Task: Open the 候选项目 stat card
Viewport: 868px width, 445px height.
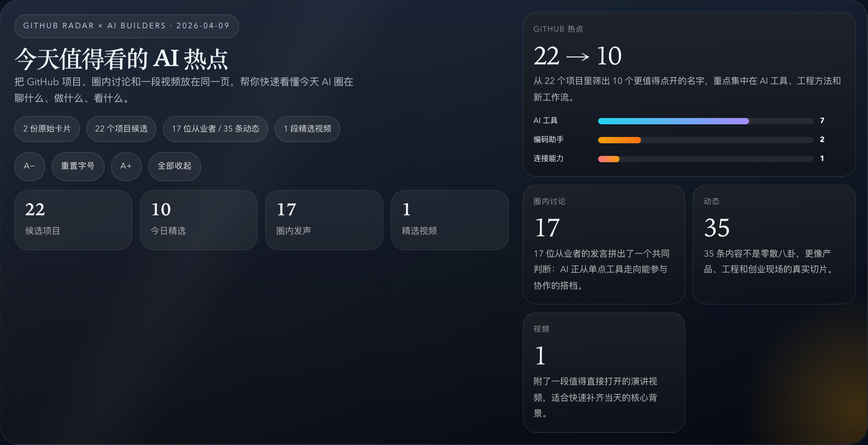Action: [73, 220]
